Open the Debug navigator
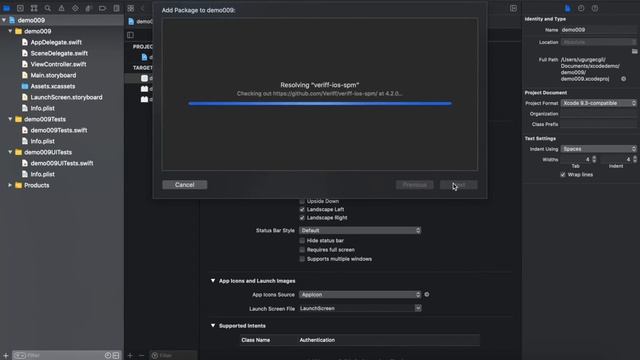Viewport: 640px width, 360px height. click(x=89, y=8)
